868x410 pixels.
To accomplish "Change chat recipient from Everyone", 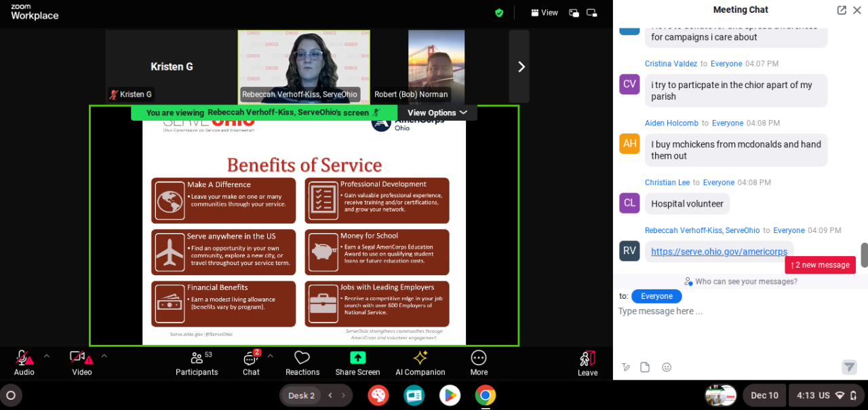I will 656,296.
